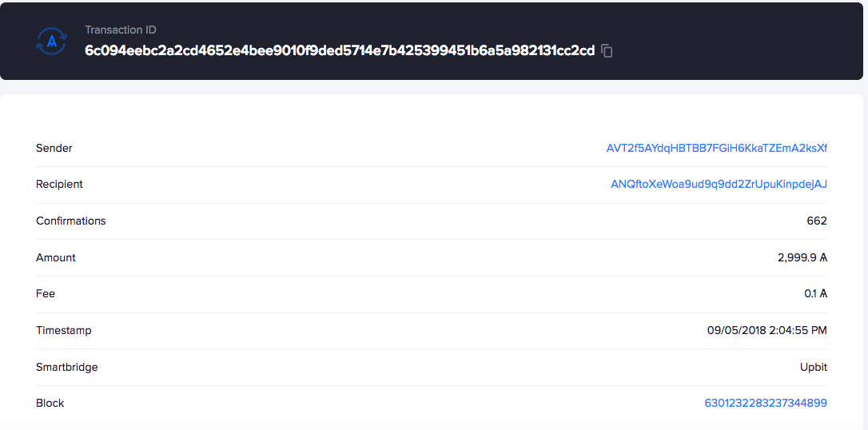
Task: Open block 6301232283237344899
Action: [766, 404]
